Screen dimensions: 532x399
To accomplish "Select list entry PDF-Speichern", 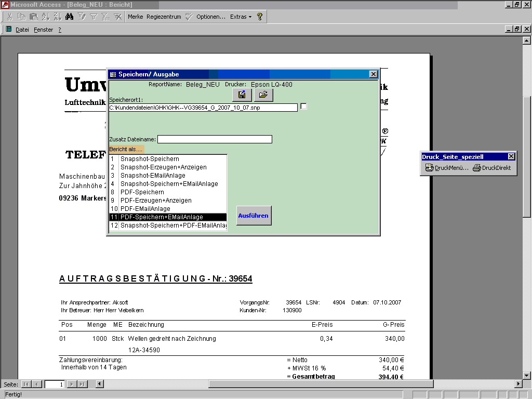I will click(x=142, y=192).
